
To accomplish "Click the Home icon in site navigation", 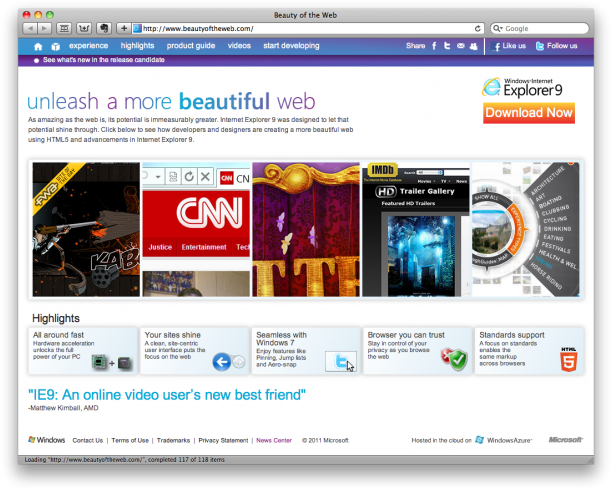I will (x=38, y=46).
